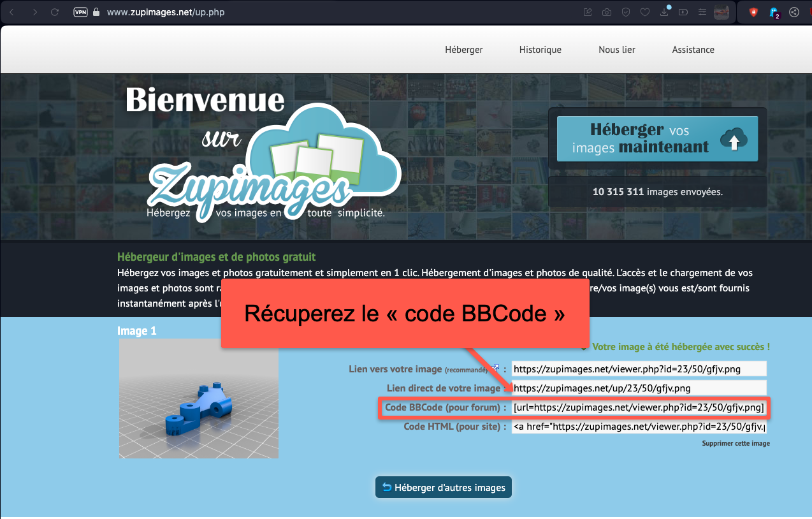Reload the page with the refresh icon
The width and height of the screenshot is (812, 519).
click(55, 12)
